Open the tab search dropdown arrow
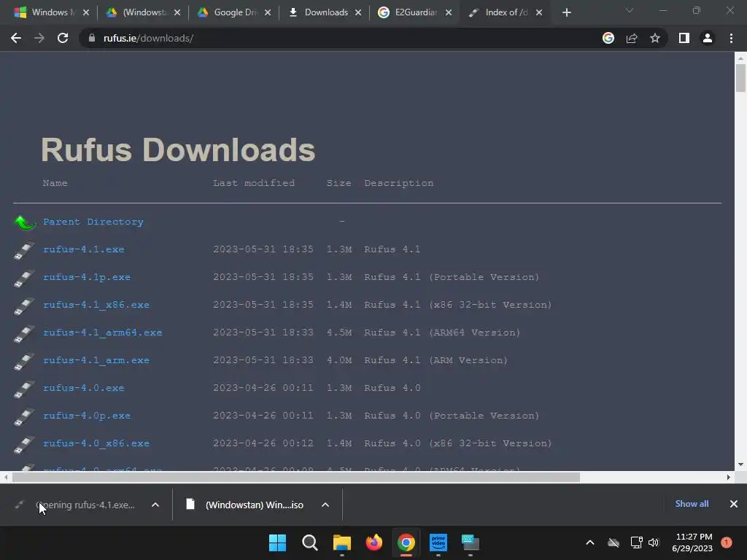This screenshot has width=747, height=560. pos(630,10)
